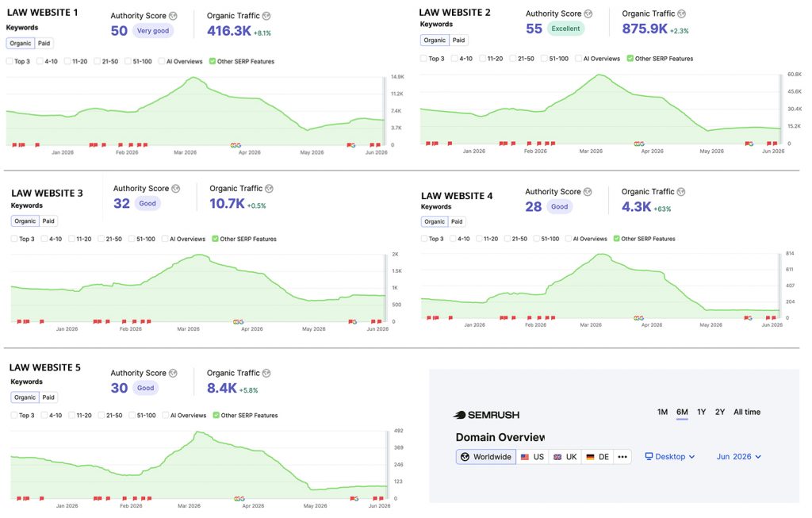The image size is (812, 518).
Task: Click Google update marker on Law Website 3 chart
Action: click(x=239, y=322)
